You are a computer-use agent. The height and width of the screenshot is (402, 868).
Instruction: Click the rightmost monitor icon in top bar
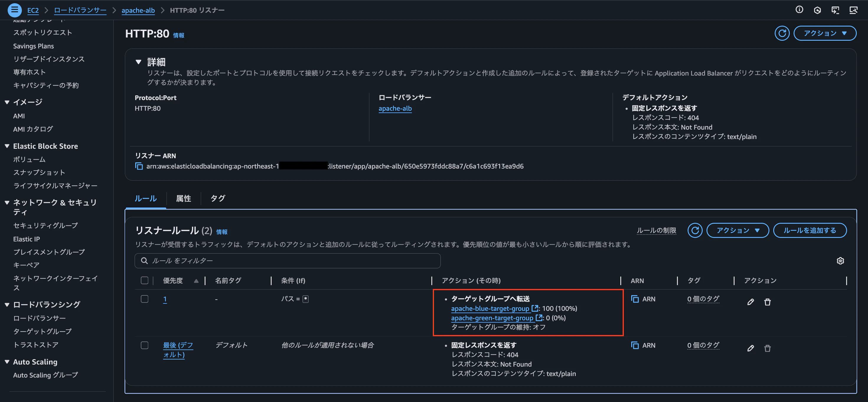pos(853,10)
